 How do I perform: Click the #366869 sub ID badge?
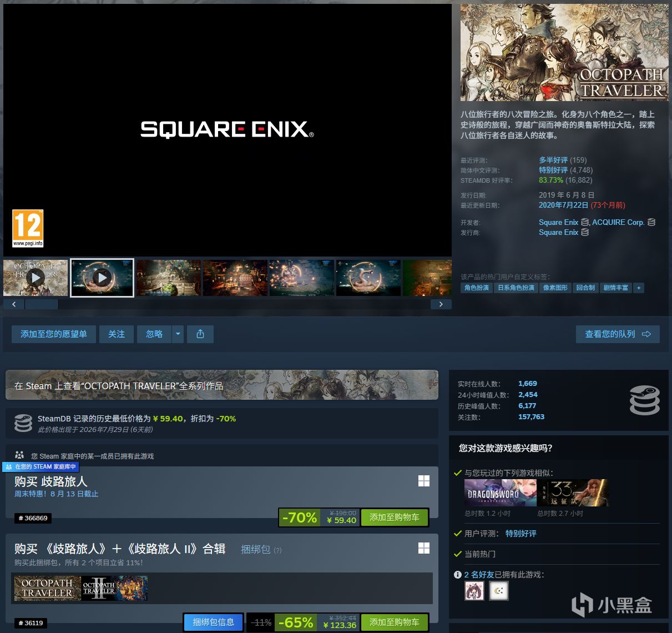pos(33,518)
